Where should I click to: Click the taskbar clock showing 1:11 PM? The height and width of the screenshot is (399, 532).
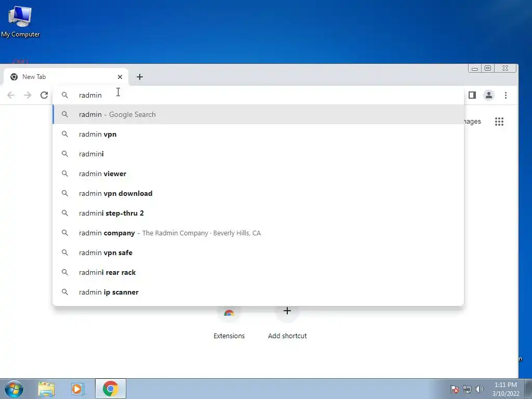506,389
